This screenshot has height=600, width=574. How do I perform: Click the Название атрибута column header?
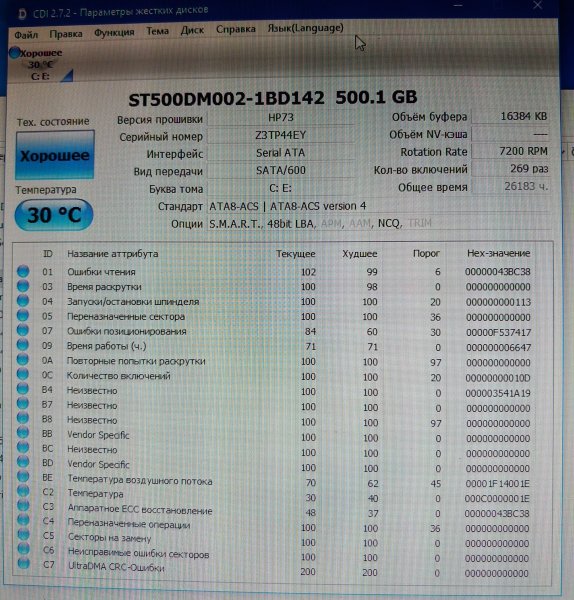pyautogui.click(x=113, y=254)
